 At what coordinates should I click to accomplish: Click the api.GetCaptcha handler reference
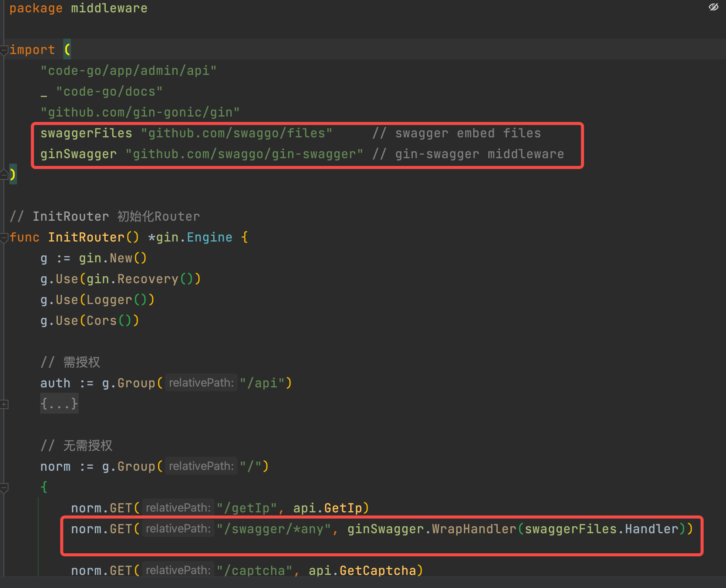coord(363,571)
